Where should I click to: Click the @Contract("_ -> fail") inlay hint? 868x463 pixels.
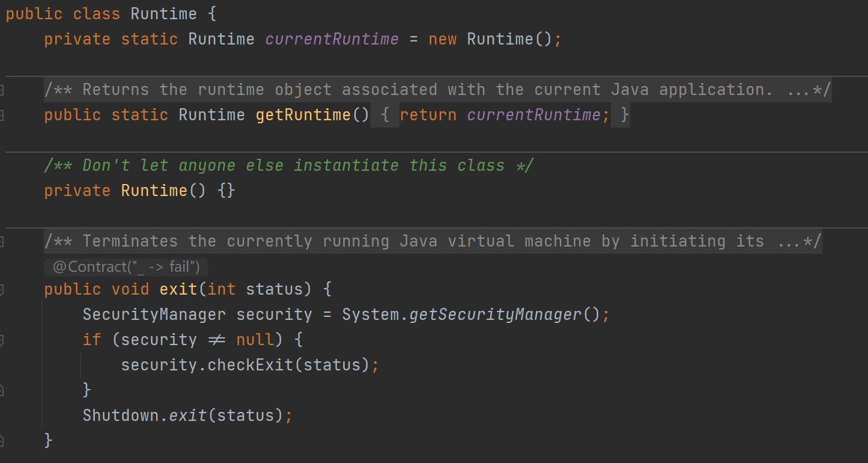126,266
